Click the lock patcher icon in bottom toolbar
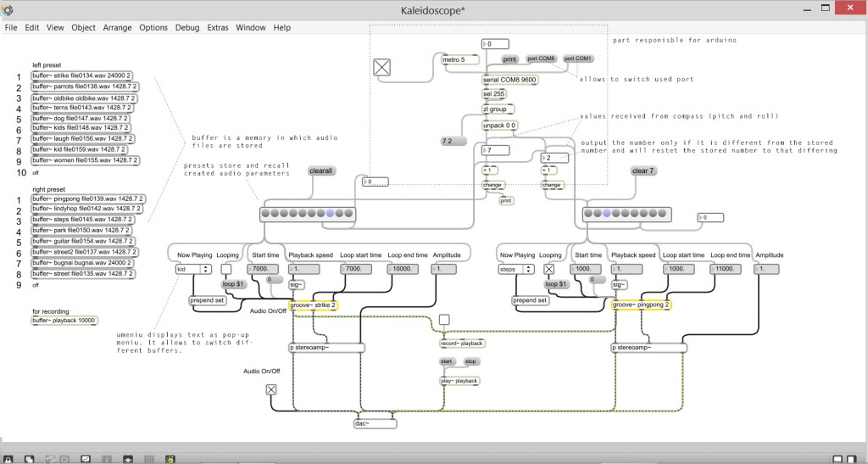 coord(8,459)
